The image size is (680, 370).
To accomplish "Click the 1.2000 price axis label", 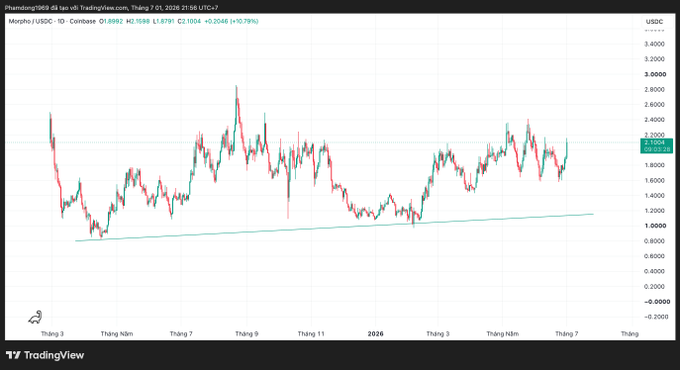I will tap(654, 211).
